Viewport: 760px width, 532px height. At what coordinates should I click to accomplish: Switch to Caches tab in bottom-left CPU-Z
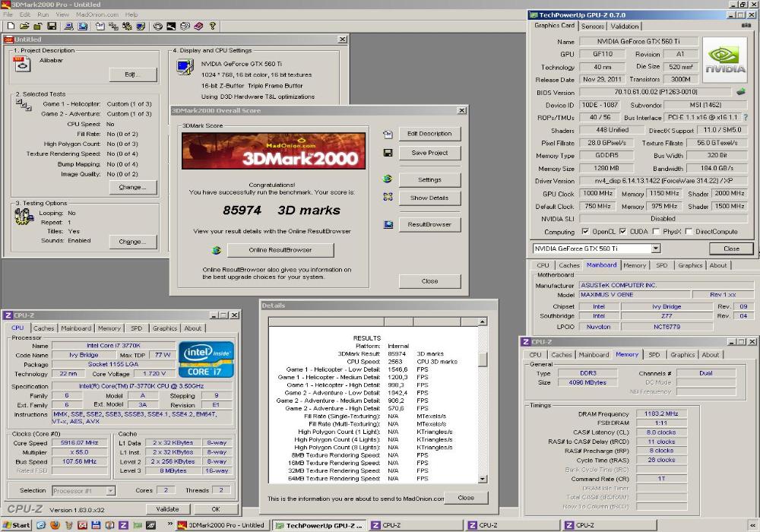pyautogui.click(x=43, y=328)
